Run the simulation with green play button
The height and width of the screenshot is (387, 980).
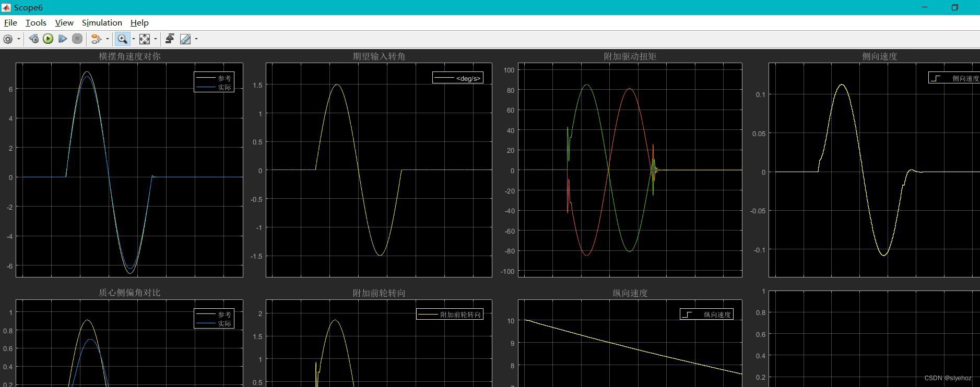click(x=48, y=39)
